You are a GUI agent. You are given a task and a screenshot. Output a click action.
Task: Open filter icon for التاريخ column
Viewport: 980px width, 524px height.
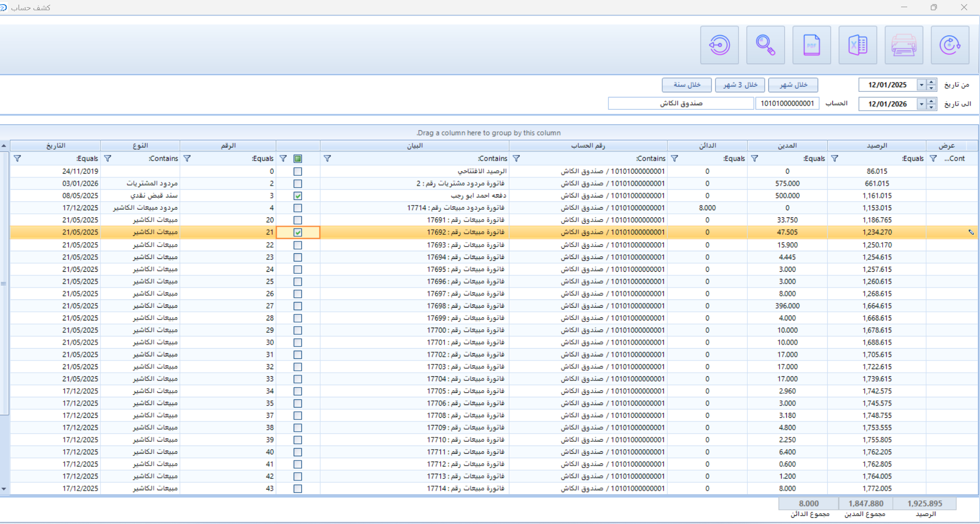pyautogui.click(x=17, y=158)
